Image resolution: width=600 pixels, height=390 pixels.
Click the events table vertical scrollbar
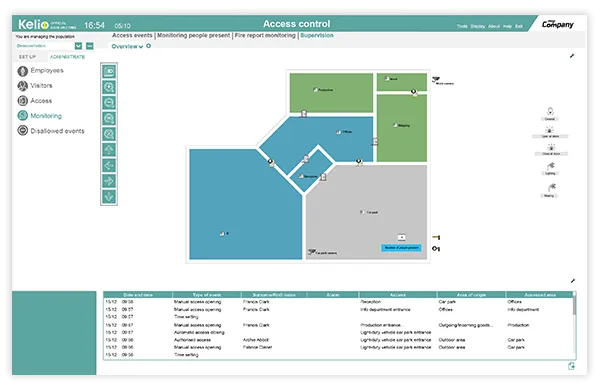(574, 306)
